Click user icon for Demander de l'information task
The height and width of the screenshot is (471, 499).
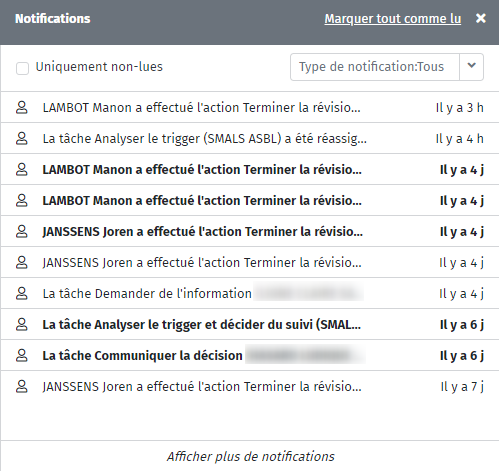pyautogui.click(x=22, y=293)
